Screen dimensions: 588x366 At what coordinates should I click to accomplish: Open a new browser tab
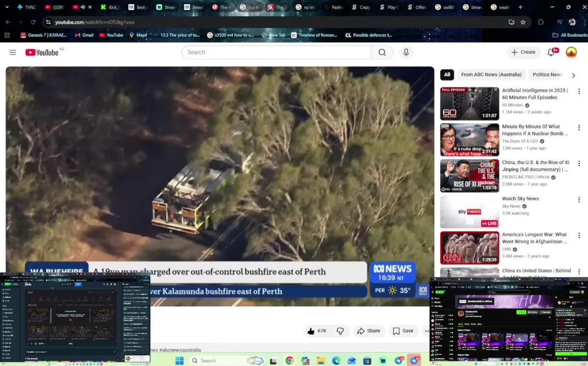tap(520, 7)
